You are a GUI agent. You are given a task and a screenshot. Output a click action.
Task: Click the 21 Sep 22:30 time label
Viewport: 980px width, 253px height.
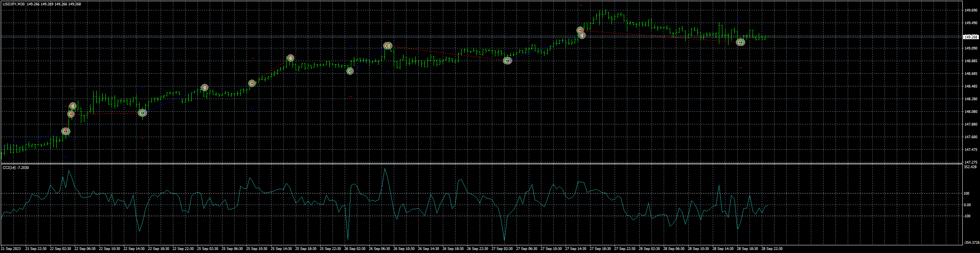[x=36, y=249]
